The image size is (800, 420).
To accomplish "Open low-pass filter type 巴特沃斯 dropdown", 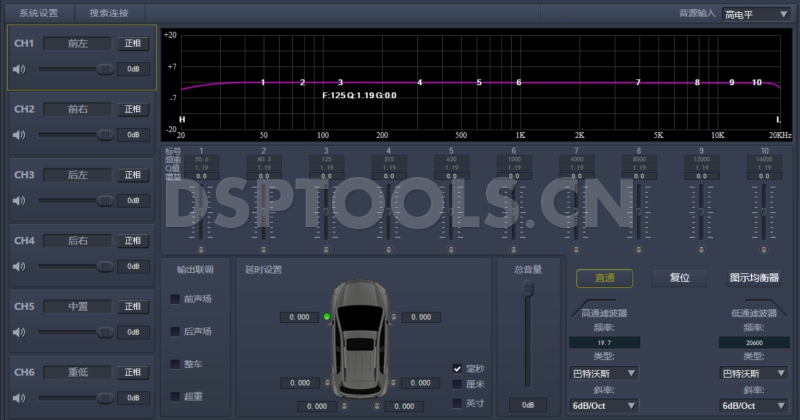I will (754, 373).
